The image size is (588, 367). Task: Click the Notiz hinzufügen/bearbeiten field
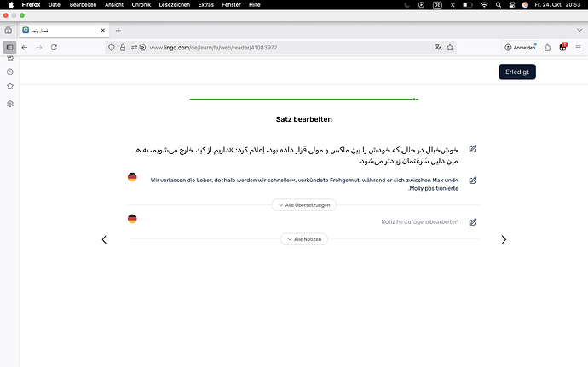[x=419, y=221]
